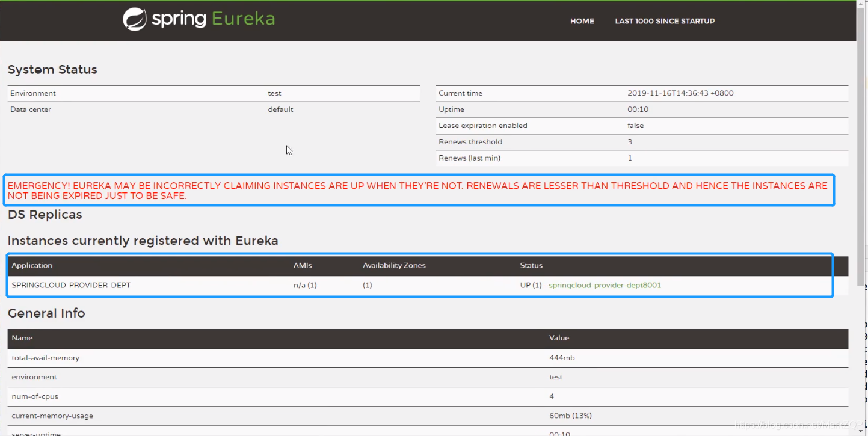This screenshot has width=868, height=436.
Task: Click the num-of-cpus row name
Action: pyautogui.click(x=35, y=396)
